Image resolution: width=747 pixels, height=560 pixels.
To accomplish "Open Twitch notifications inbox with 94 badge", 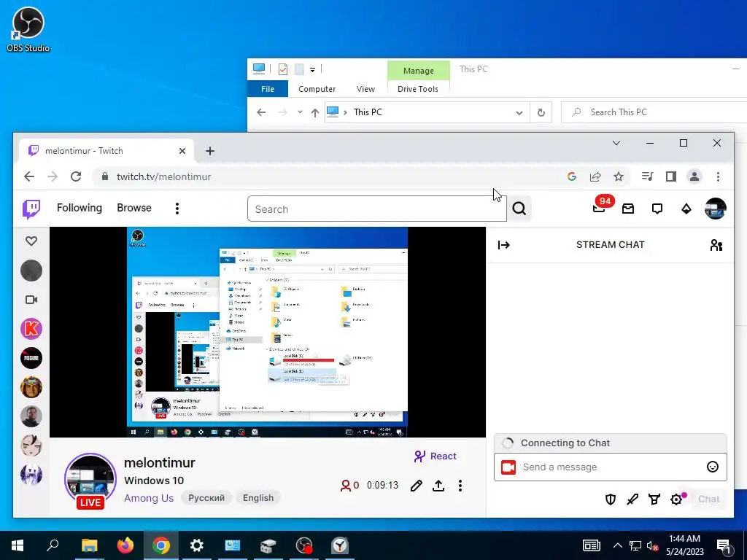I will [x=600, y=208].
